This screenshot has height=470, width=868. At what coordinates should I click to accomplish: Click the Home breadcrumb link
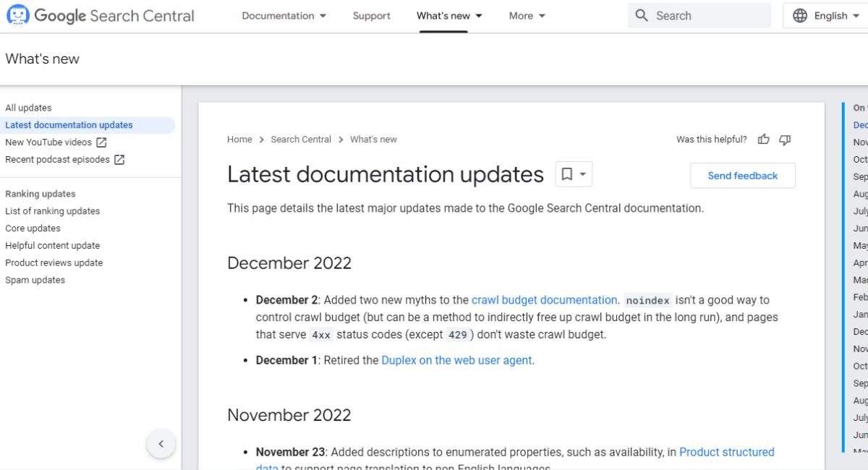click(x=239, y=140)
